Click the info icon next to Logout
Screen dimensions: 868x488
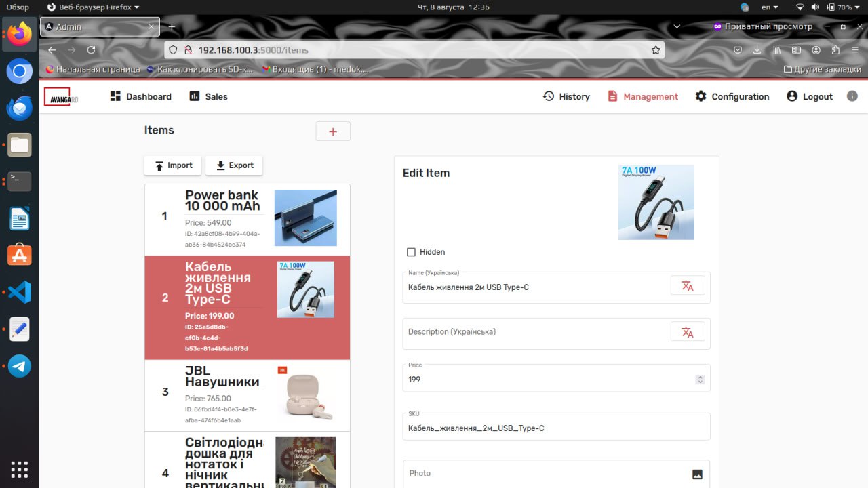click(852, 96)
